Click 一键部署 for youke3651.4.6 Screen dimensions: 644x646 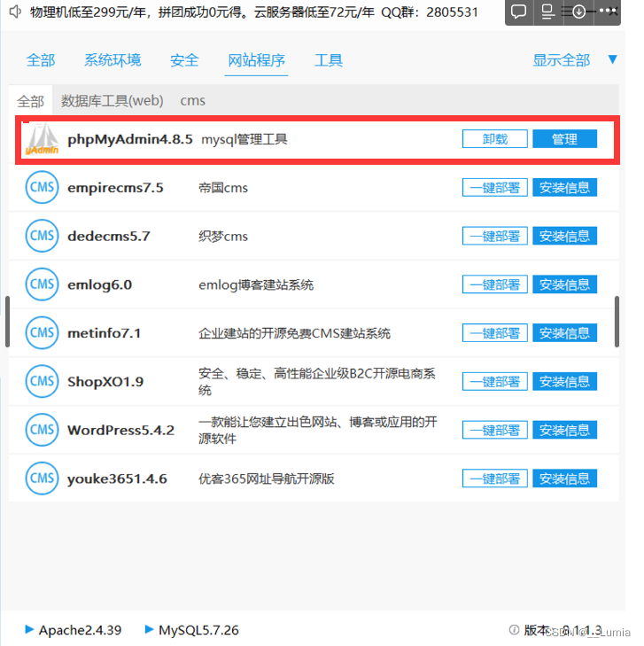pos(495,479)
